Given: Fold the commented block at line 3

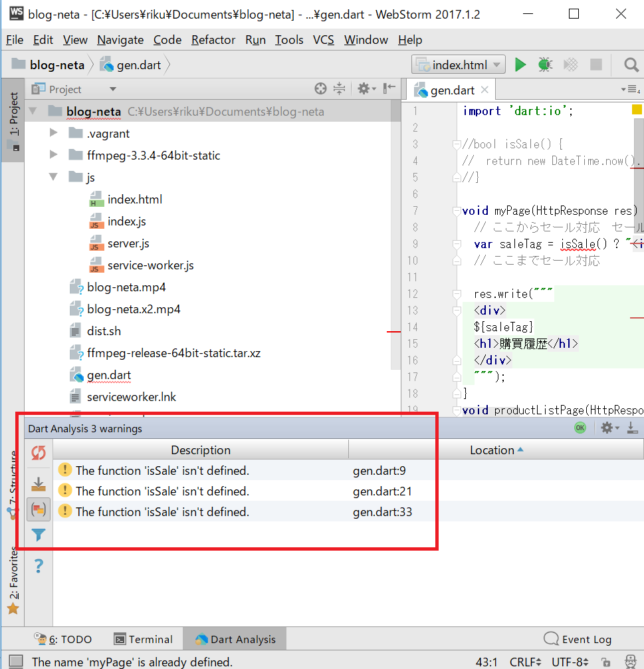Looking at the screenshot, I should click(457, 144).
